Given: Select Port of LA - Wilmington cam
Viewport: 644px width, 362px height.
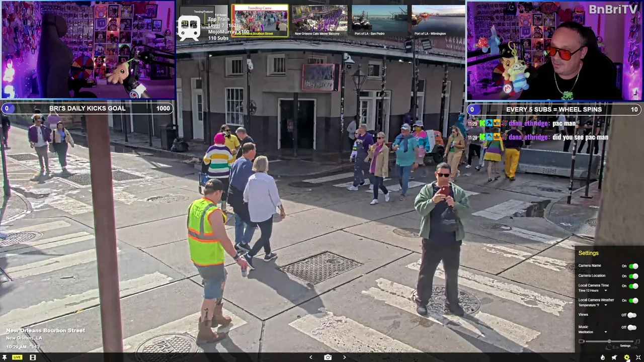Looking at the screenshot, I should point(438,21).
